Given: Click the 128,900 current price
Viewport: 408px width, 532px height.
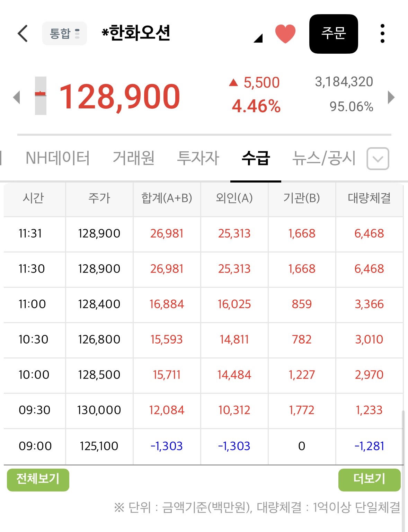Looking at the screenshot, I should [119, 97].
